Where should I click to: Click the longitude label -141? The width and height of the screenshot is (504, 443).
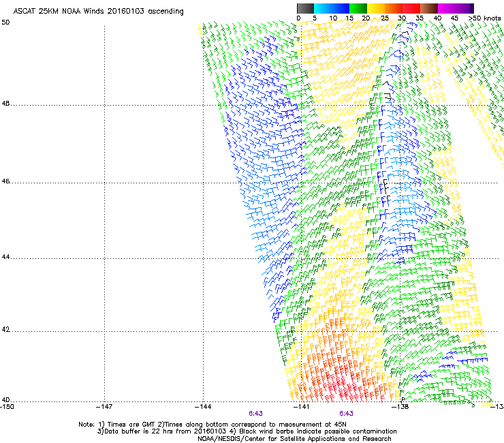302,407
